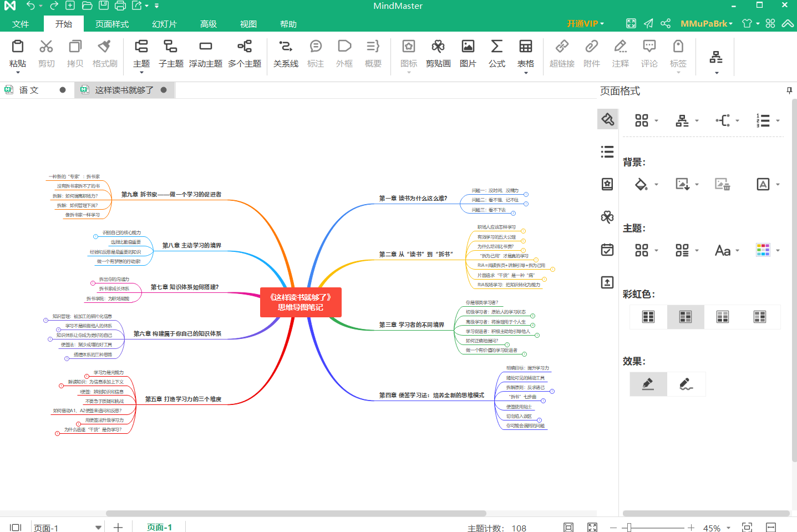Remove the background image with the trash-picture icon

722,184
